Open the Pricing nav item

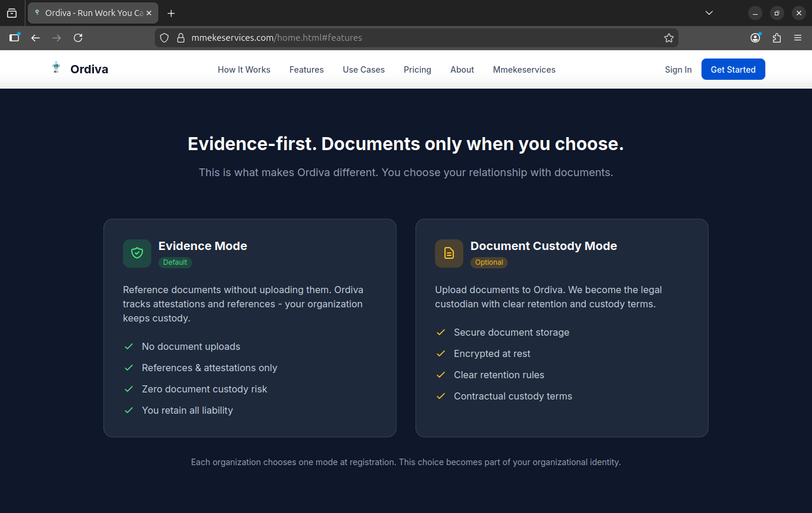point(417,70)
